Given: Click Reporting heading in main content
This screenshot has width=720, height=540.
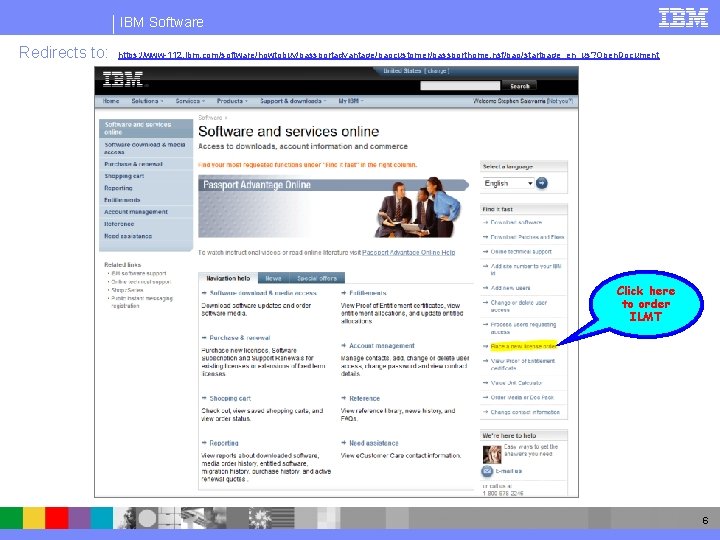Looking at the screenshot, I should [x=224, y=443].
